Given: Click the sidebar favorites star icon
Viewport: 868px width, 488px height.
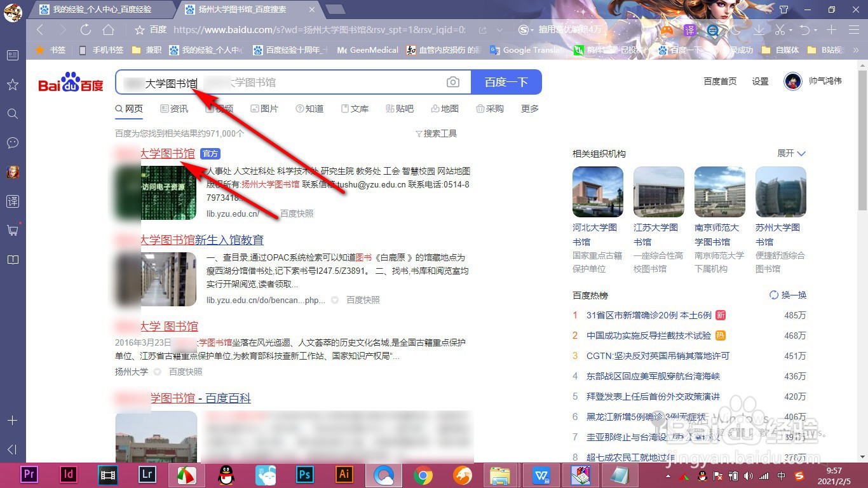Looking at the screenshot, I should click(x=12, y=85).
